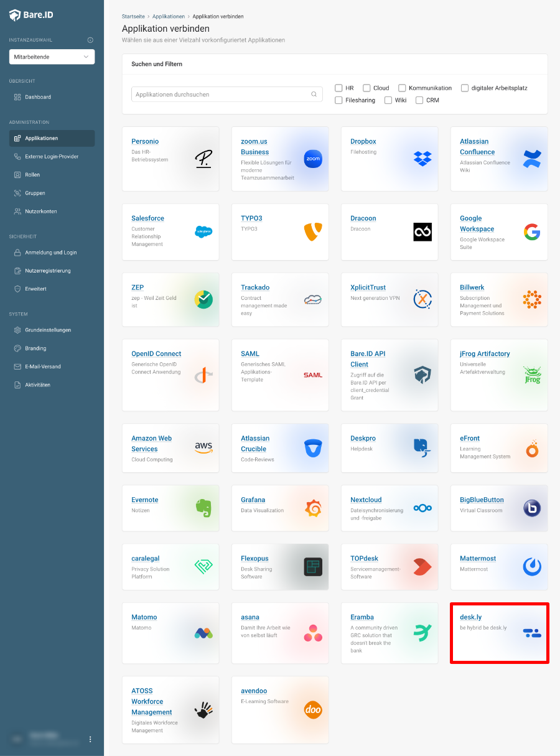Open Anmeldung und Login settings
The width and height of the screenshot is (560, 756).
pyautogui.click(x=52, y=253)
